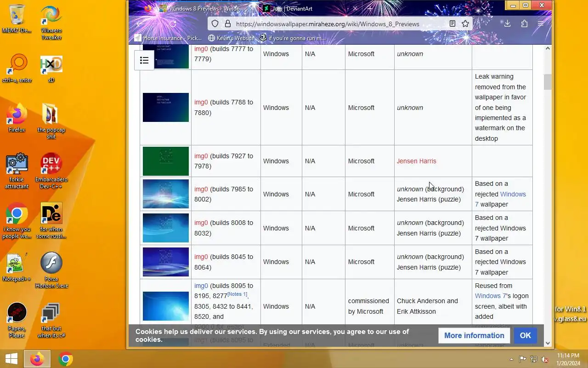
Task: Click the network tray icon
Action: coord(534,359)
